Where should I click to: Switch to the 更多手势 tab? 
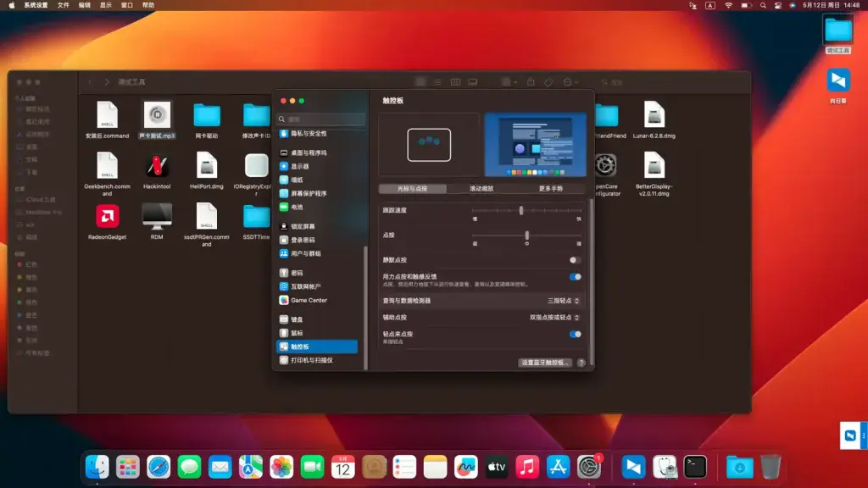551,189
